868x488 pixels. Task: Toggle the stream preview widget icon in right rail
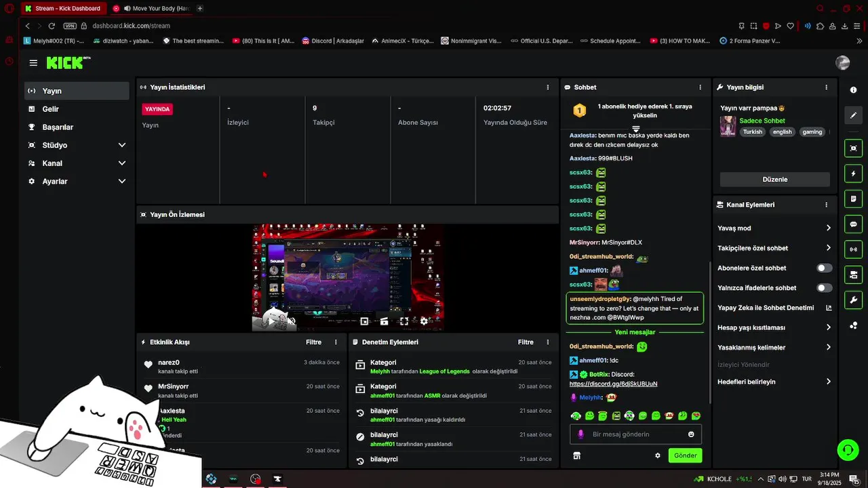pos(853,148)
